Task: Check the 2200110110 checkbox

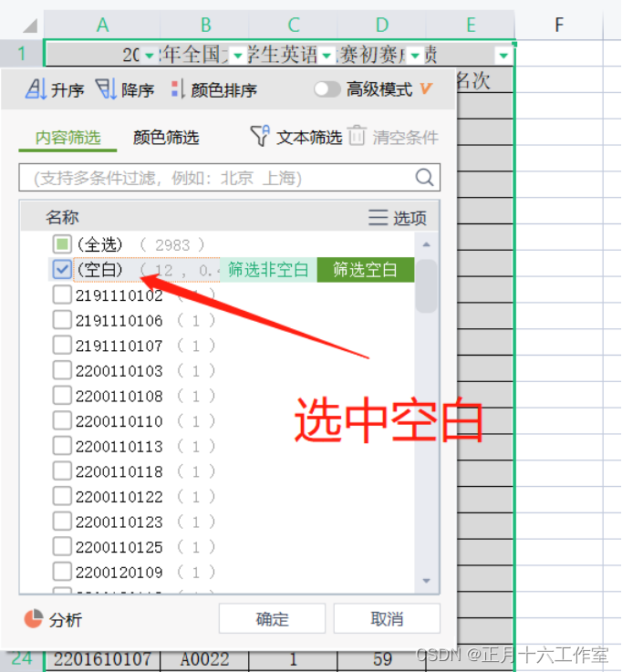Action: click(x=62, y=421)
